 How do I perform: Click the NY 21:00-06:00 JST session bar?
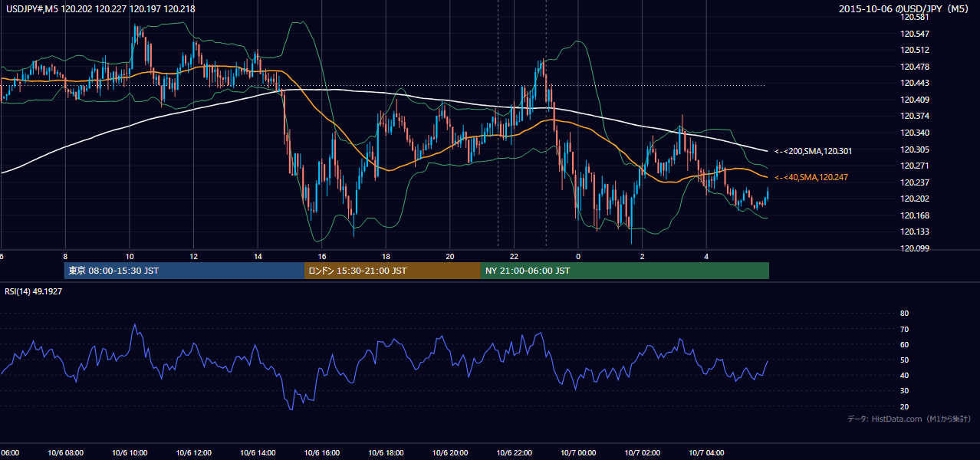pos(625,271)
